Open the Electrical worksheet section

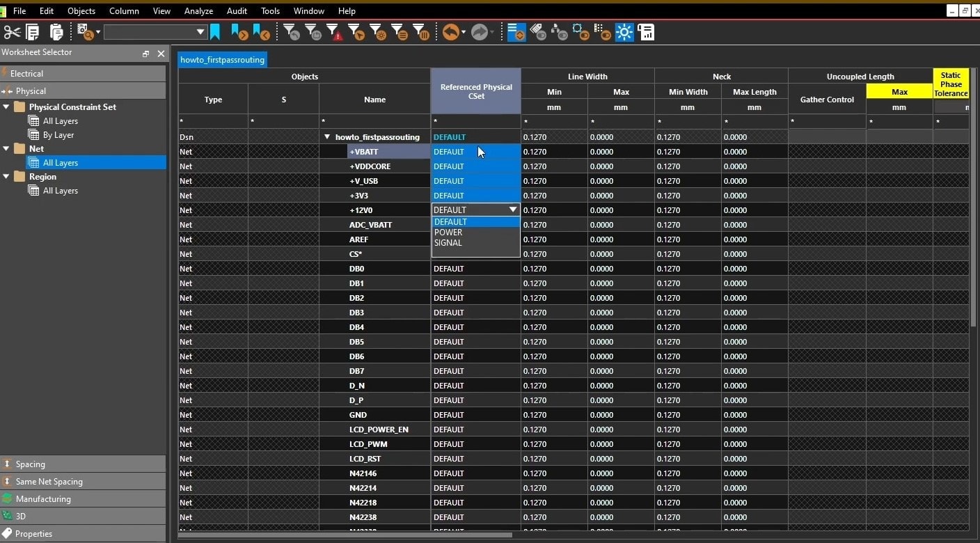[x=83, y=73]
